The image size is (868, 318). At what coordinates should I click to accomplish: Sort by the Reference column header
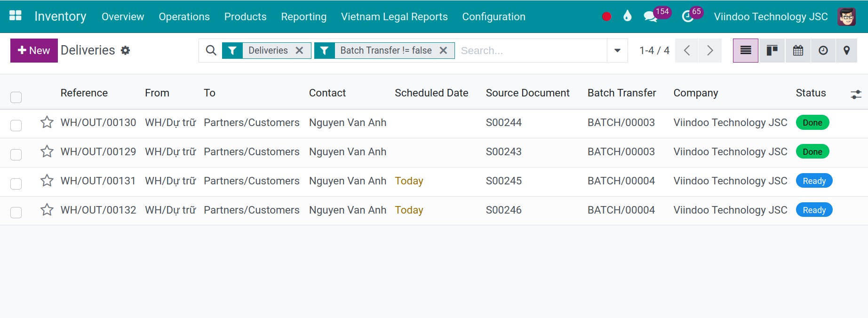(84, 93)
